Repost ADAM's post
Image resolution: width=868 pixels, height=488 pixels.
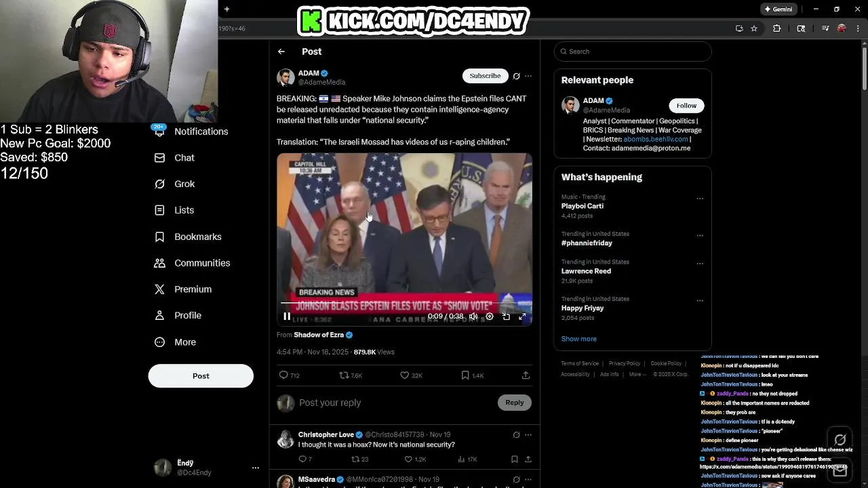click(344, 375)
